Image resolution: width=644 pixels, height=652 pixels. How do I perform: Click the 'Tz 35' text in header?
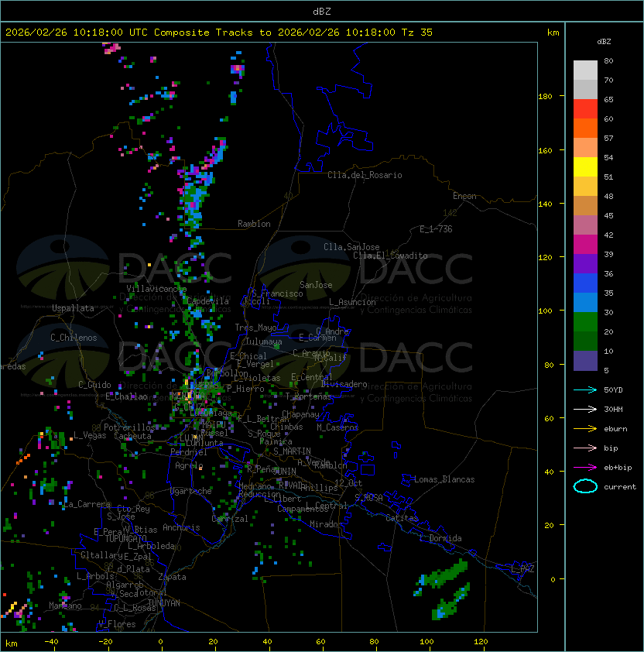tap(417, 33)
